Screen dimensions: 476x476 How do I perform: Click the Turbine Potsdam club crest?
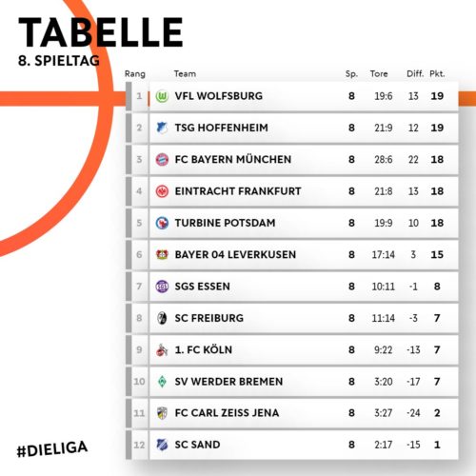(x=162, y=223)
